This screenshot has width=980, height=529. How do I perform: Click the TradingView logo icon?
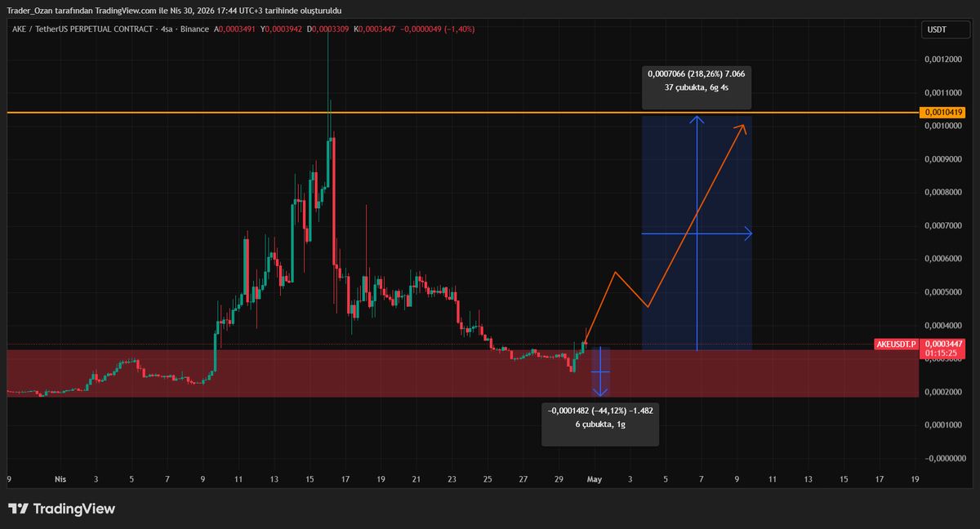tap(18, 508)
